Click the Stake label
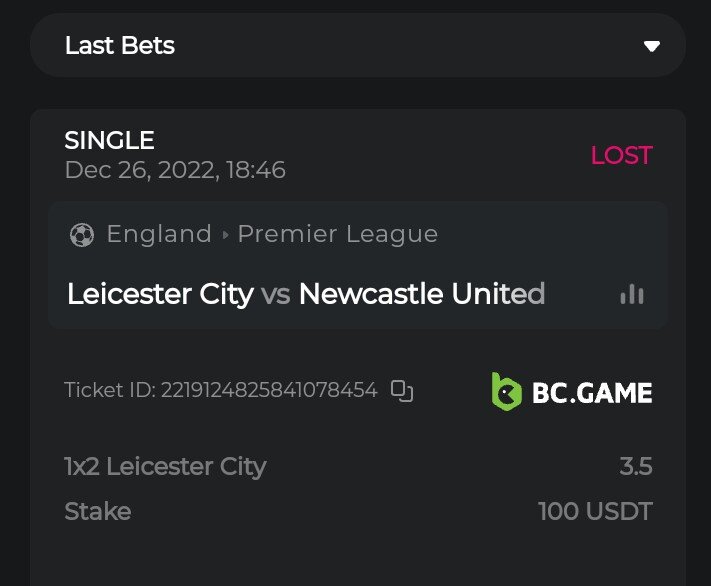This screenshot has height=586, width=711. (x=97, y=512)
